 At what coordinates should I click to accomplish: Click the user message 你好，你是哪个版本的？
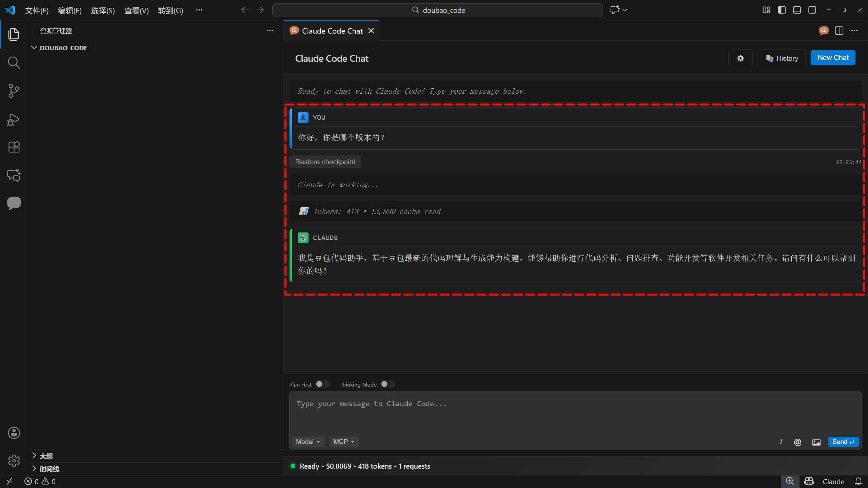point(341,137)
